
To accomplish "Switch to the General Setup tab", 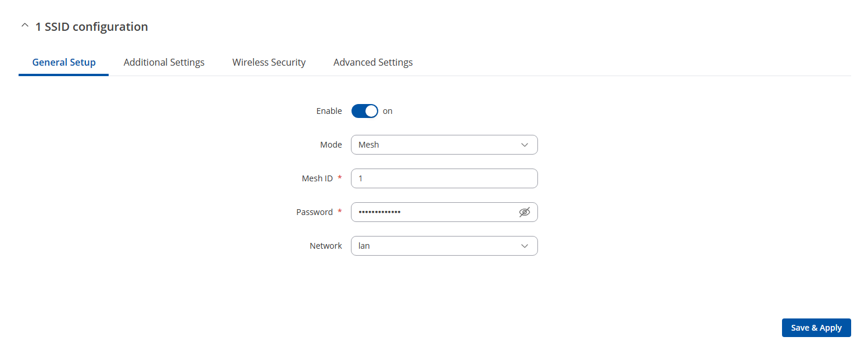I will click(64, 62).
